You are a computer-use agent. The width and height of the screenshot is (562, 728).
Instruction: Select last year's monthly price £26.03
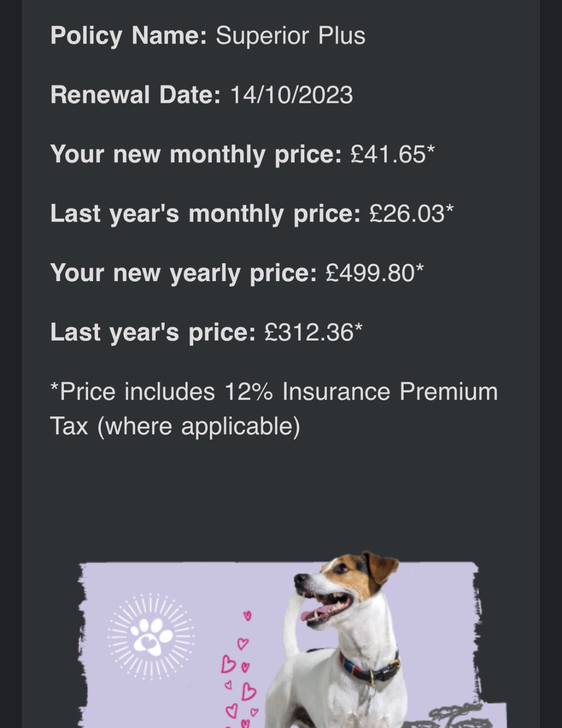click(412, 214)
